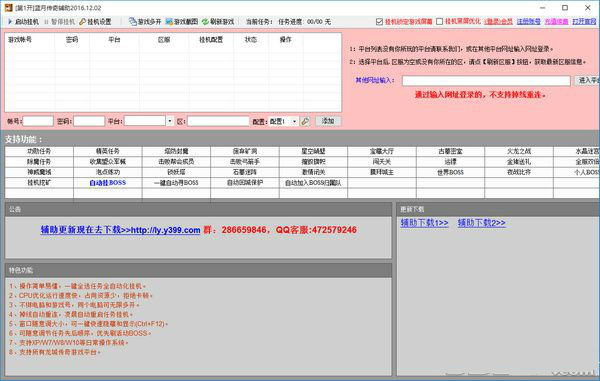Select the 火龙之战 cell
This screenshot has width=600, height=381.
519,151
